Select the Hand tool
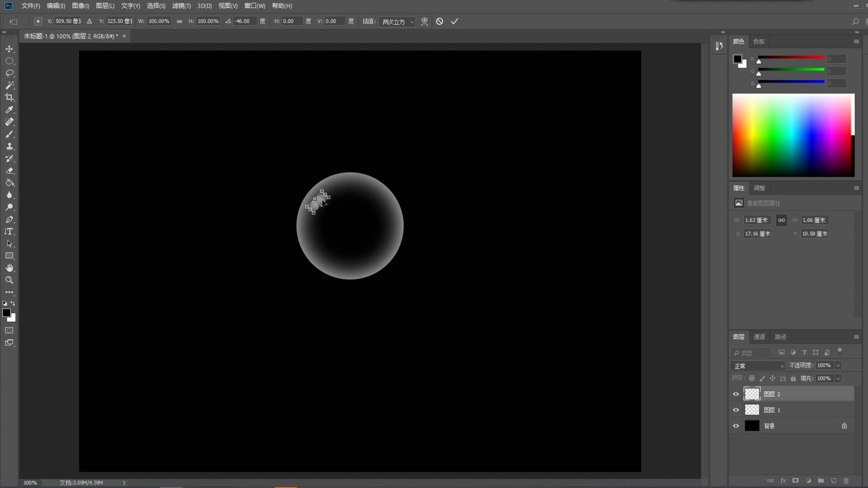 [x=9, y=268]
